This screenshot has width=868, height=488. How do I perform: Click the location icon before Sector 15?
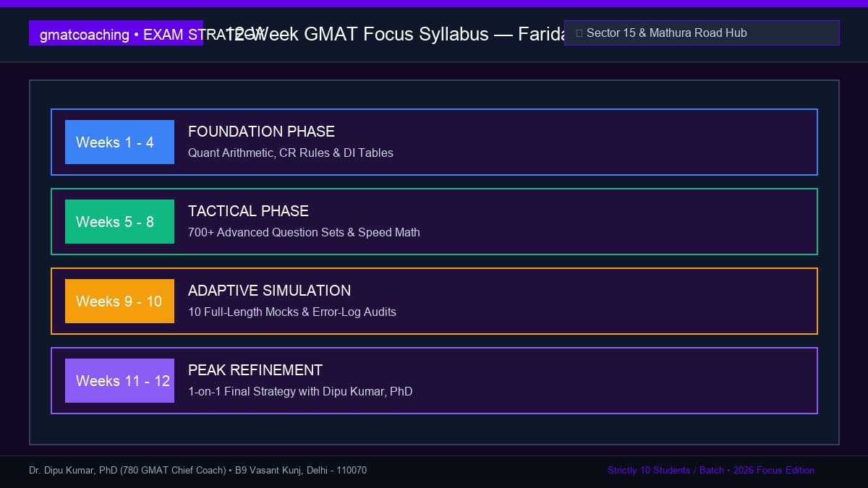click(579, 33)
